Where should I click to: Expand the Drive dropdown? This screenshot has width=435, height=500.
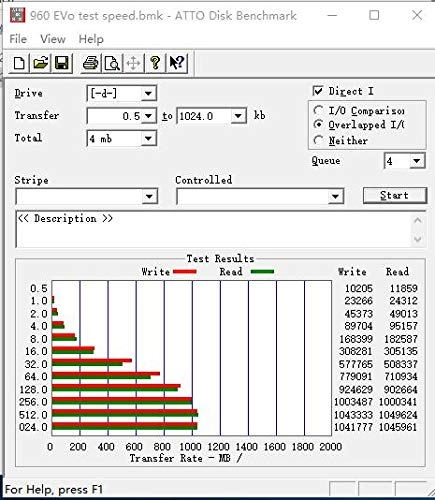click(148, 94)
